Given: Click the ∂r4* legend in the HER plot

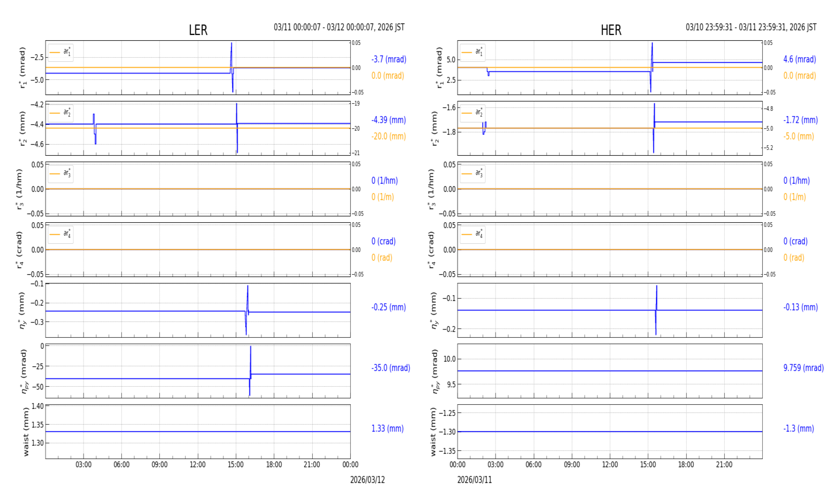Looking at the screenshot, I should pyautogui.click(x=473, y=235).
